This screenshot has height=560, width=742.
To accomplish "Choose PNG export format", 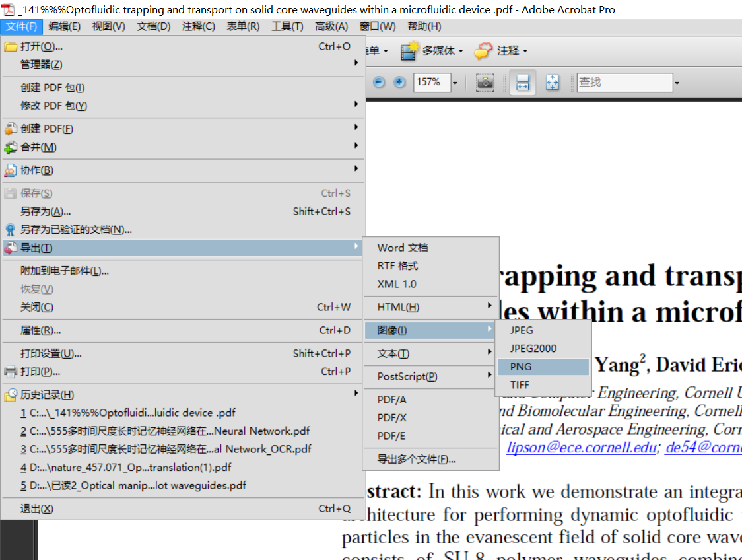I will [x=543, y=367].
